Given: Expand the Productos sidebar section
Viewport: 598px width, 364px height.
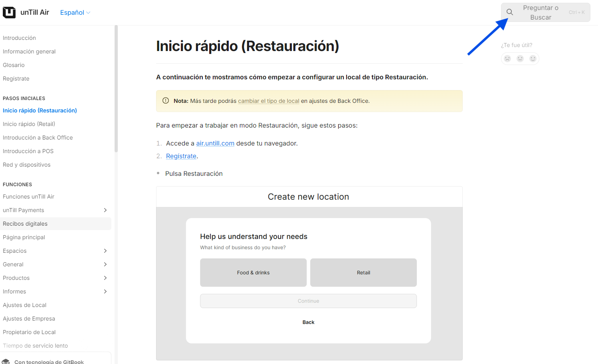Looking at the screenshot, I should pyautogui.click(x=105, y=278).
